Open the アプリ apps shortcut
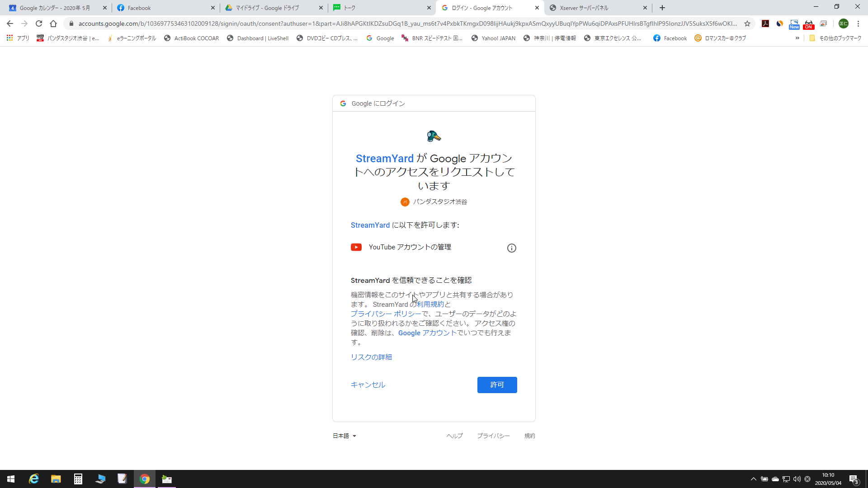Screen dimensions: 868x488 pyautogui.click(x=18, y=38)
